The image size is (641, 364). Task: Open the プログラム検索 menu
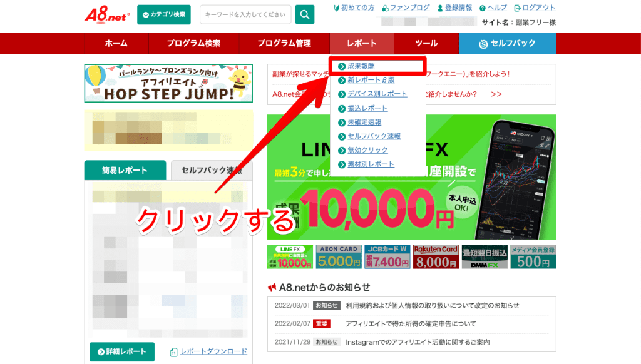pyautogui.click(x=193, y=43)
